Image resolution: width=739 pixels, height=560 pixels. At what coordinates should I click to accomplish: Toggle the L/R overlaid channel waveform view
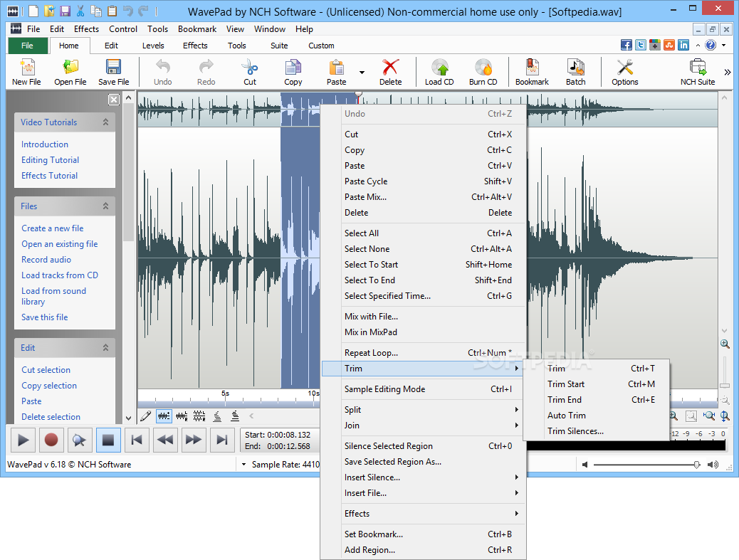click(x=182, y=416)
